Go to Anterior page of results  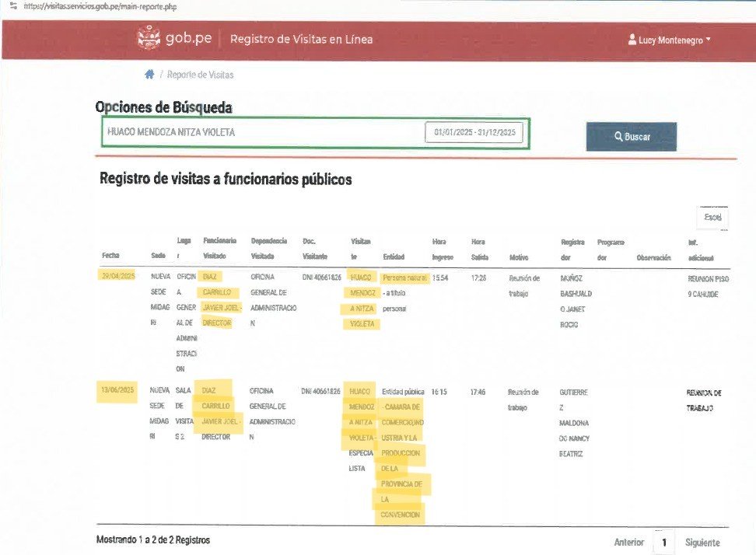(x=628, y=543)
